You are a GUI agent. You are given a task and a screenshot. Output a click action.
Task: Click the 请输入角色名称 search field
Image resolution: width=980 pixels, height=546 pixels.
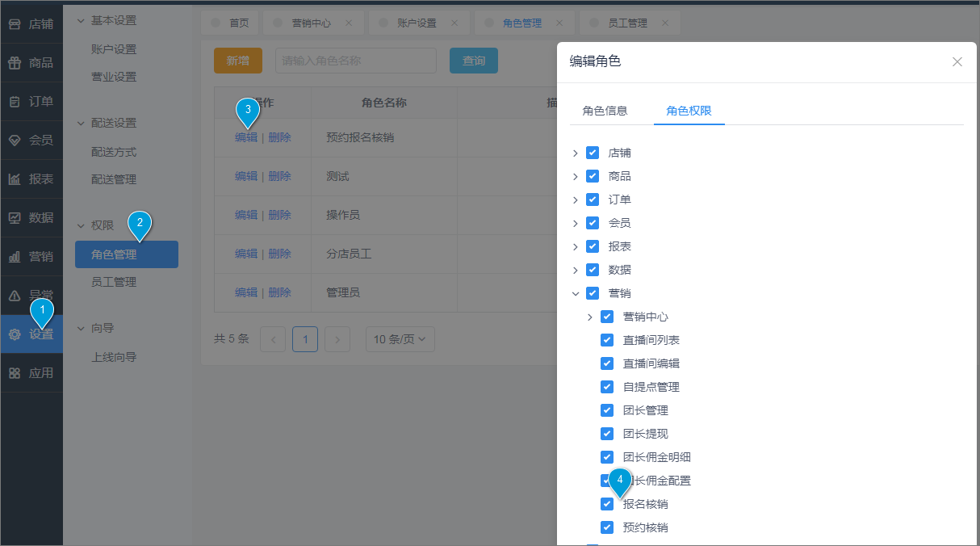coord(356,61)
